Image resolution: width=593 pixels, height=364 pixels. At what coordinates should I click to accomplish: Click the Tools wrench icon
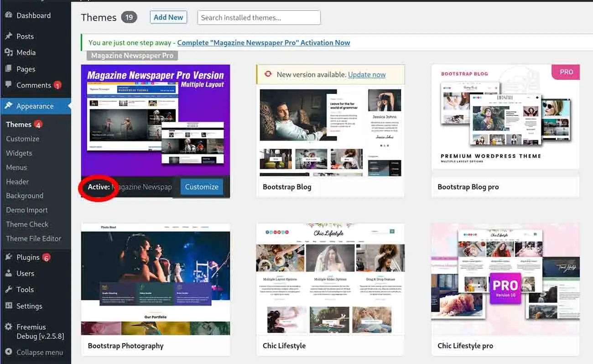coord(8,289)
